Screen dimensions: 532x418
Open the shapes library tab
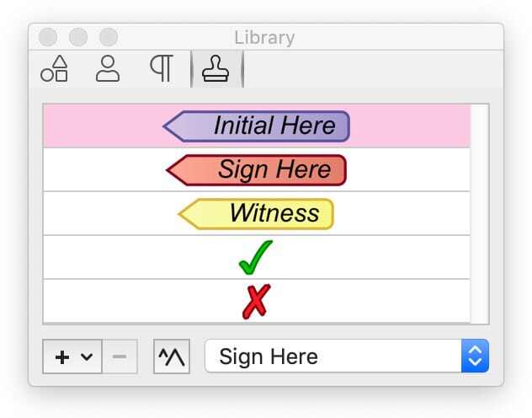(54, 69)
